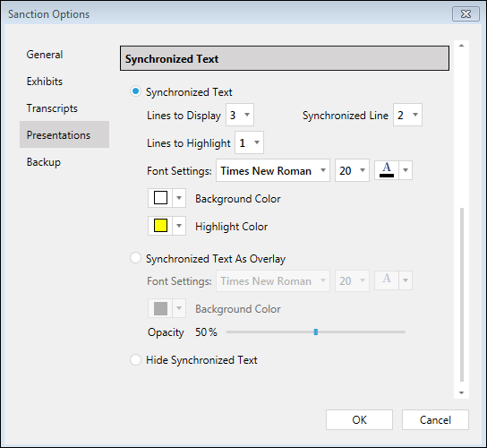This screenshot has width=487, height=448.
Task: Open the Lines to Highlight dropdown
Action: click(250, 142)
